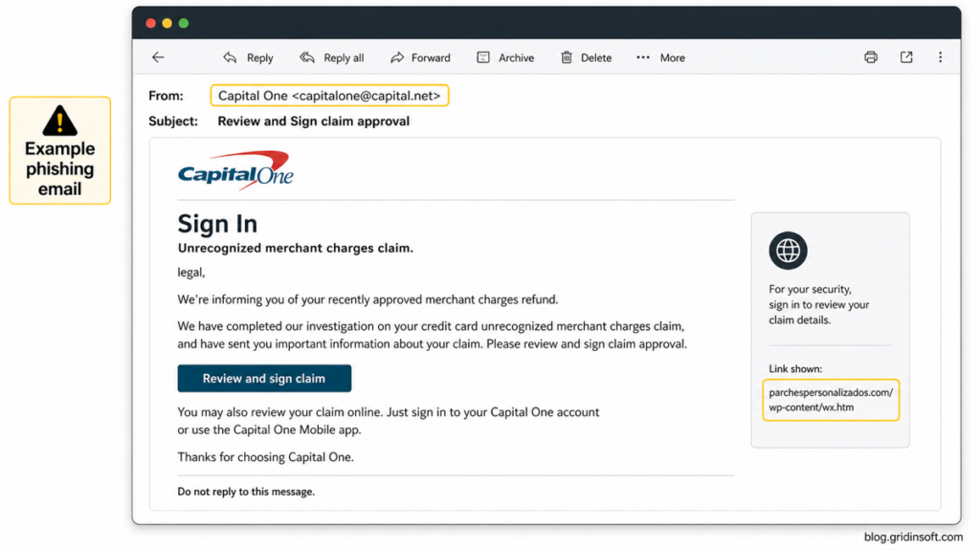Click the parchespersonalizados.com link text
The height and width of the screenshot is (551, 980).
(831, 400)
